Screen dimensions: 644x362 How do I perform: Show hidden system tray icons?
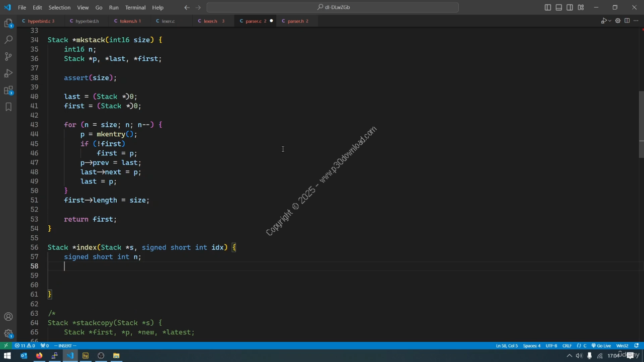[x=570, y=356]
